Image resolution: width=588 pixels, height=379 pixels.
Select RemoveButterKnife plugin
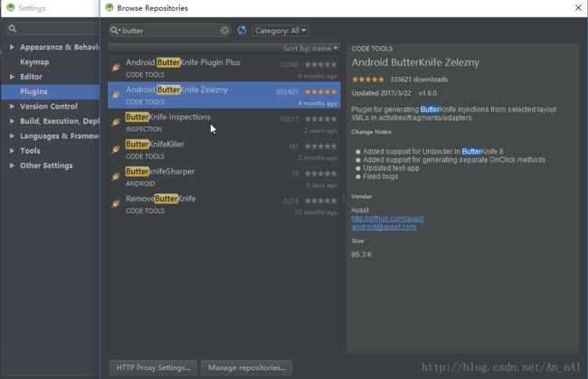tap(224, 204)
